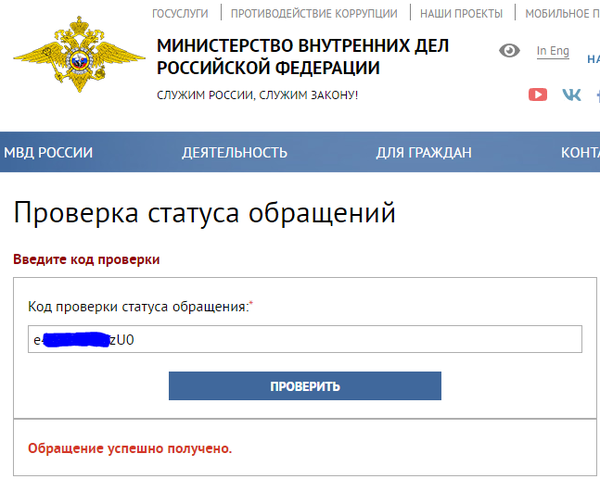Click the Обращение успешно получено message
The width and height of the screenshot is (600, 479).
(130, 448)
